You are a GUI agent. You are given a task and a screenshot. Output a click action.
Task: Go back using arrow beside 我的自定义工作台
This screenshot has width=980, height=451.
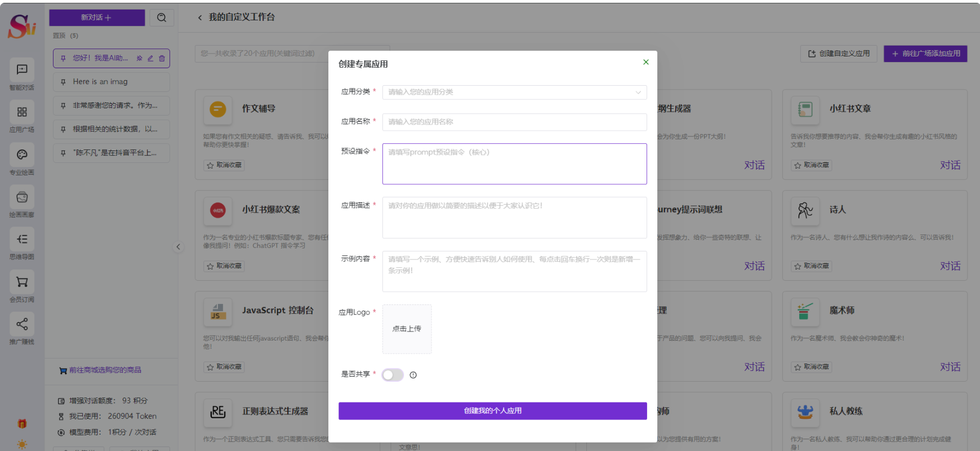point(200,17)
